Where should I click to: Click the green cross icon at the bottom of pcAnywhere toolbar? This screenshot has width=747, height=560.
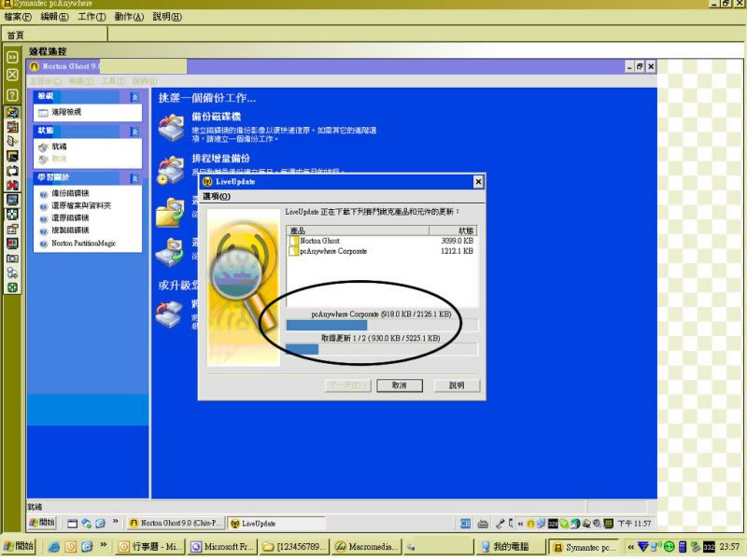click(12, 287)
